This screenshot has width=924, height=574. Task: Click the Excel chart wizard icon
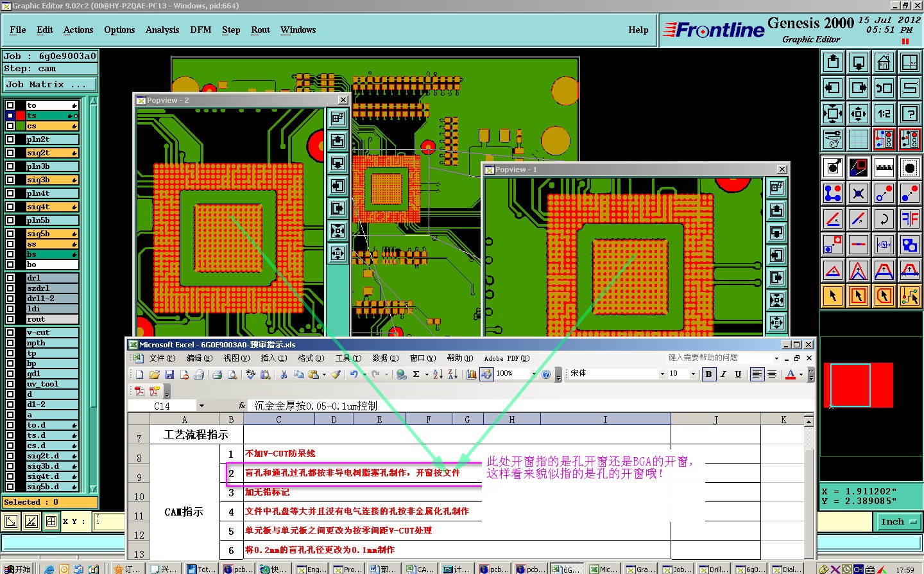point(472,374)
